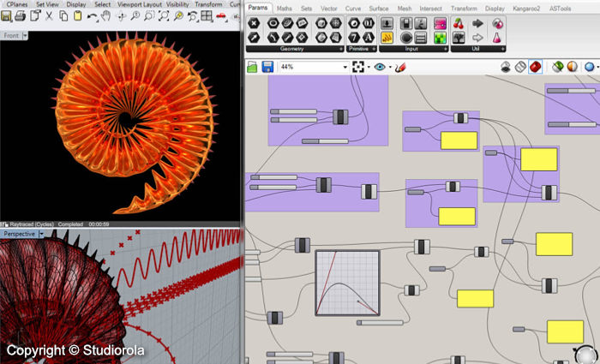Open the CPlanes toolbar tab

coord(17,4)
